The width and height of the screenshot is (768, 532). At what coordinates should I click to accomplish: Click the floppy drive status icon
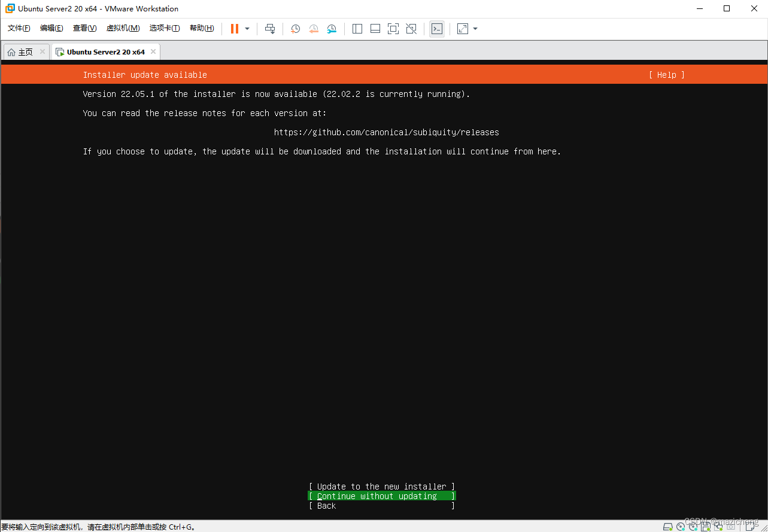pyautogui.click(x=706, y=527)
